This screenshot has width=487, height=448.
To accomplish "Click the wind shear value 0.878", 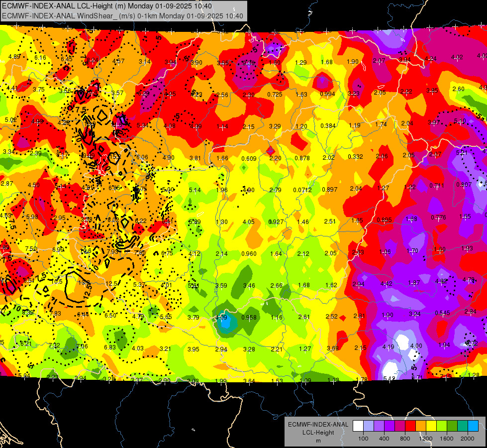I will [x=302, y=158].
